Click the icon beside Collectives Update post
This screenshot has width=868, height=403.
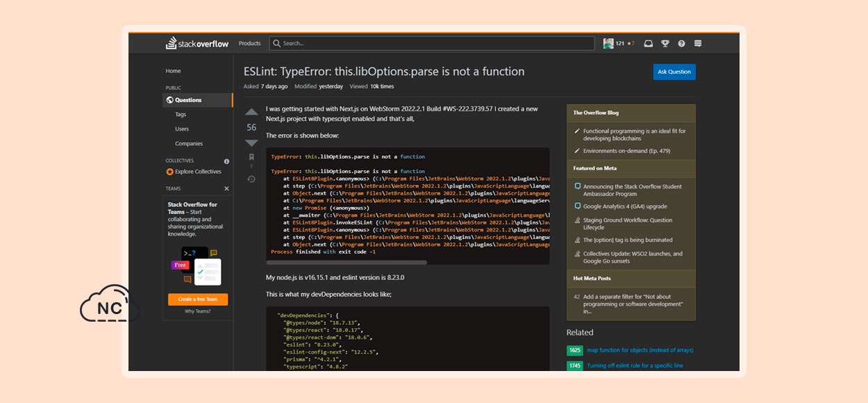[x=577, y=254]
